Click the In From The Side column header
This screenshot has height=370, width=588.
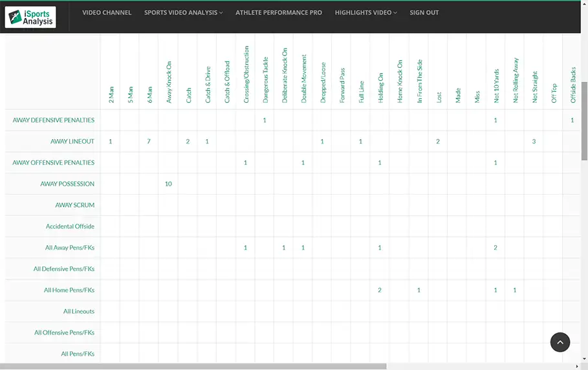(x=420, y=81)
